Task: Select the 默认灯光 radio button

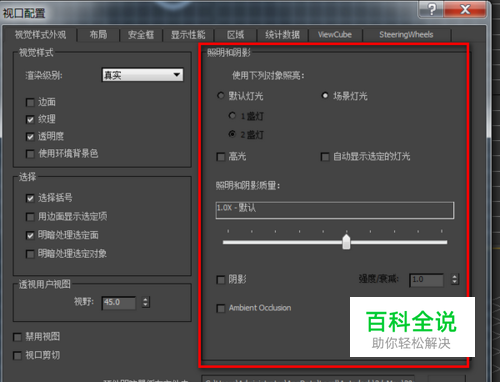Action: (x=220, y=96)
